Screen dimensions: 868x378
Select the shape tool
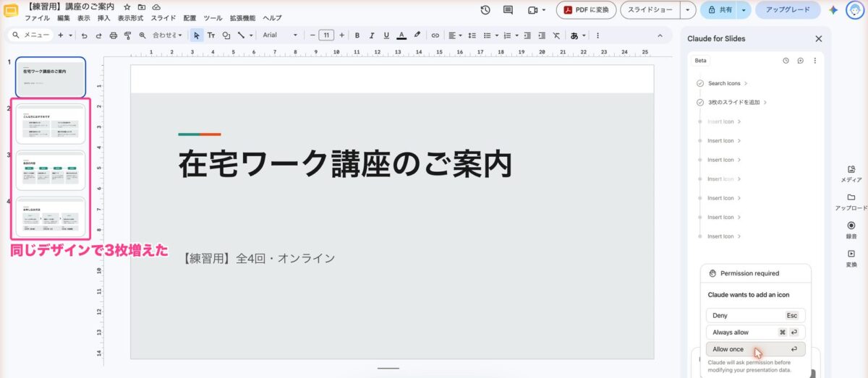226,35
